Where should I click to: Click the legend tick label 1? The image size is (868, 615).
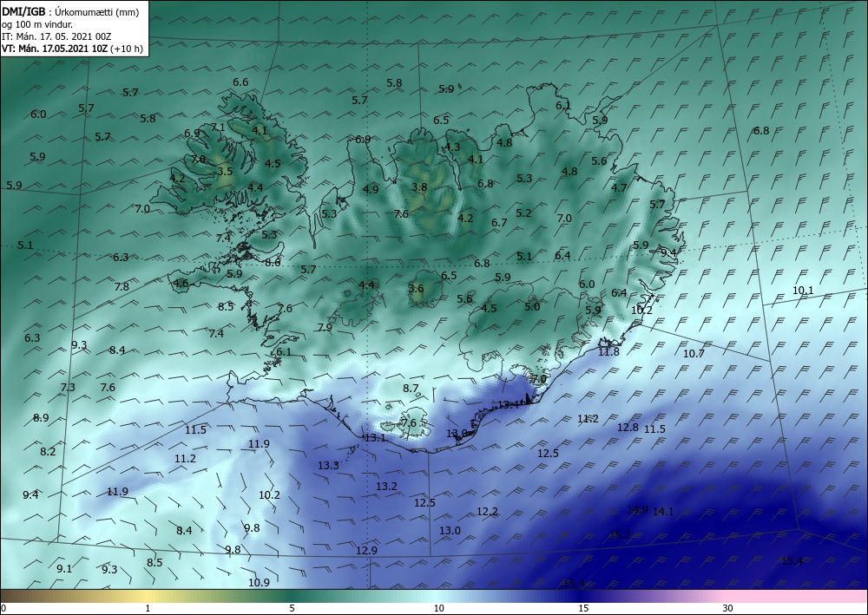click(148, 608)
